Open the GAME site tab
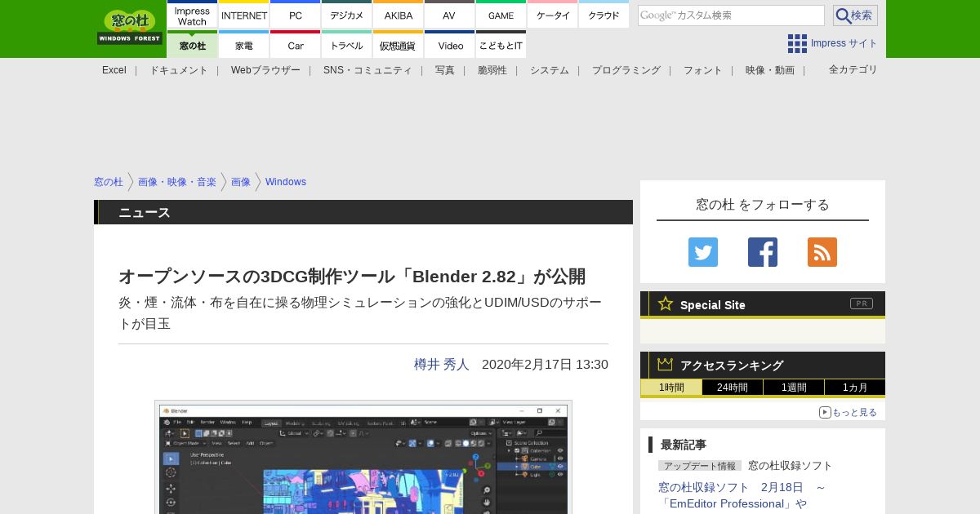 501,16
